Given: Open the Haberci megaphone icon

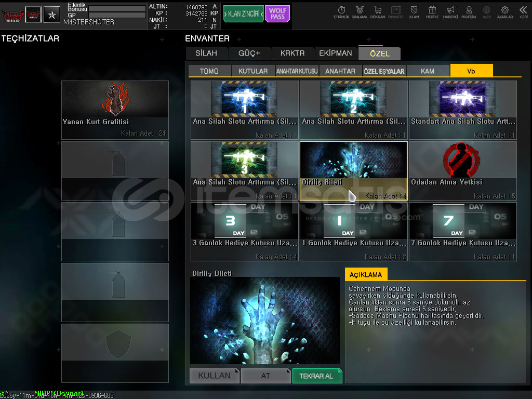Looking at the screenshot, I should [450, 12].
